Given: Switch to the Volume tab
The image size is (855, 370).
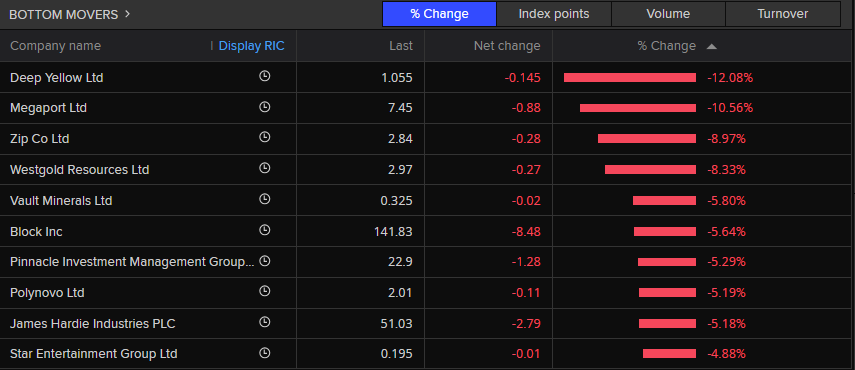Looking at the screenshot, I should pyautogui.click(x=668, y=14).
